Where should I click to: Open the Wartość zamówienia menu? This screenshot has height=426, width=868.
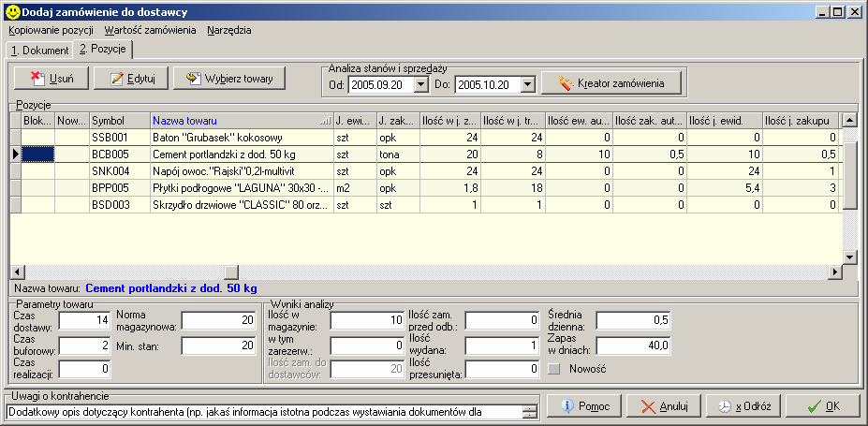pyautogui.click(x=151, y=30)
